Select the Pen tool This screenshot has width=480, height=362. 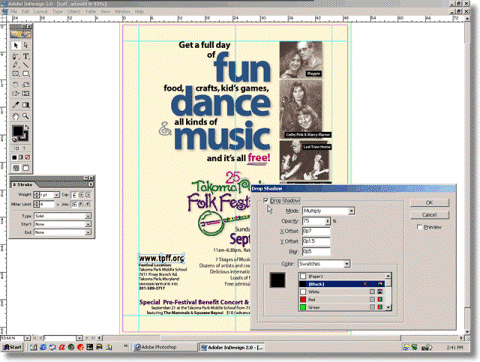16,56
